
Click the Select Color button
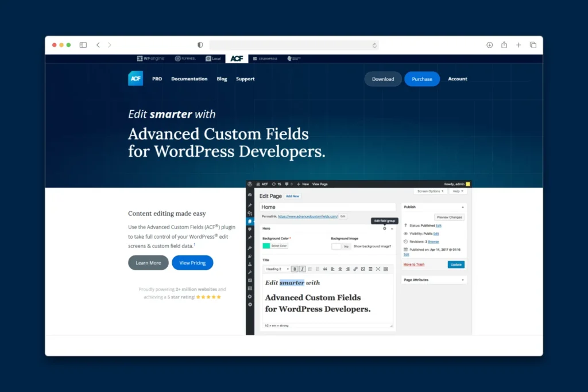[x=279, y=246]
